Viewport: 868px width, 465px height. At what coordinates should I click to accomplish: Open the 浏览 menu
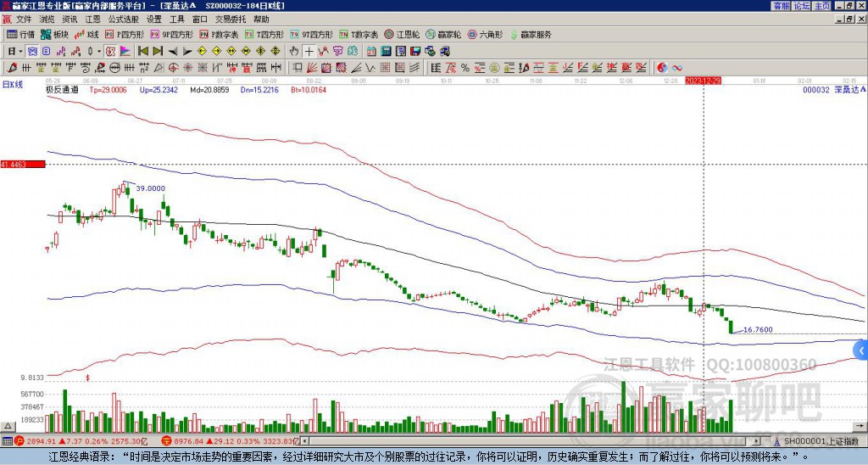[47, 20]
